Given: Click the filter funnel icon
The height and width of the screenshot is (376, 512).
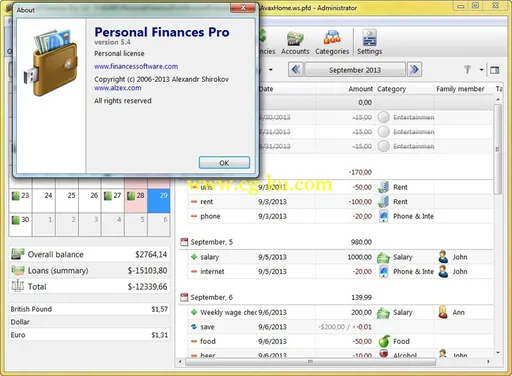Looking at the screenshot, I should (x=467, y=70).
